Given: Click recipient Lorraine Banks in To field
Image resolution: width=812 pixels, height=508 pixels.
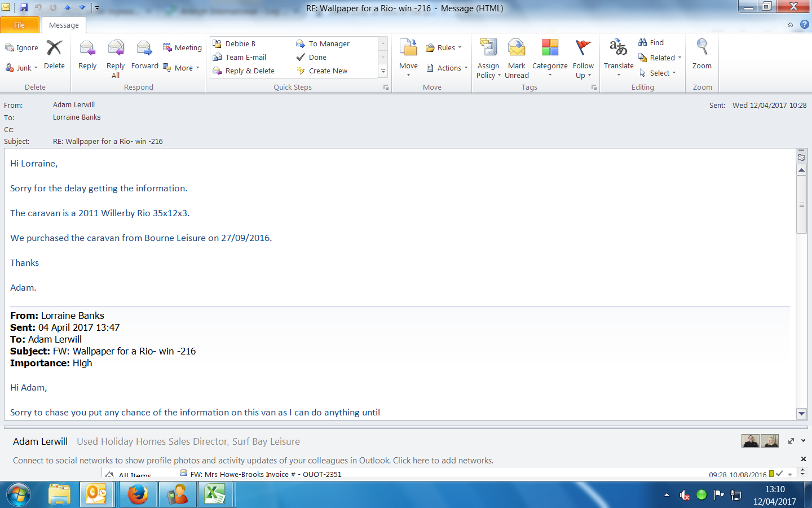Looking at the screenshot, I should (x=77, y=117).
